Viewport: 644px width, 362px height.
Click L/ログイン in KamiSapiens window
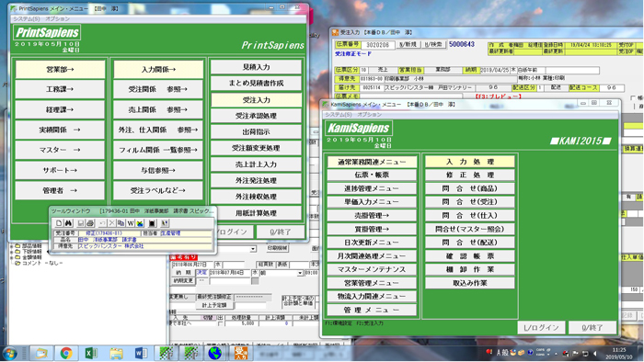point(541,328)
